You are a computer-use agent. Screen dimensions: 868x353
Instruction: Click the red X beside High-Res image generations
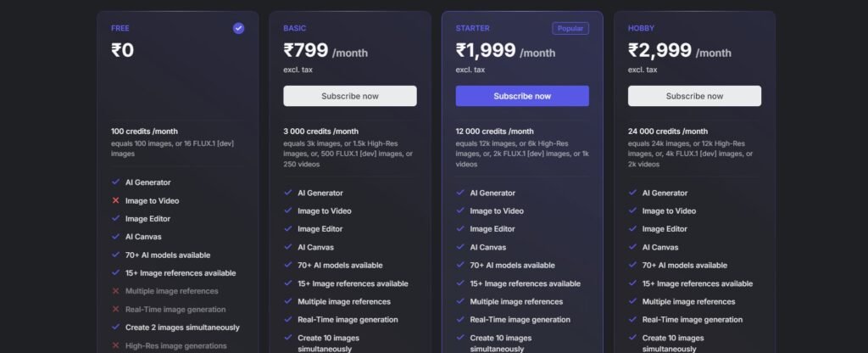[115, 345]
